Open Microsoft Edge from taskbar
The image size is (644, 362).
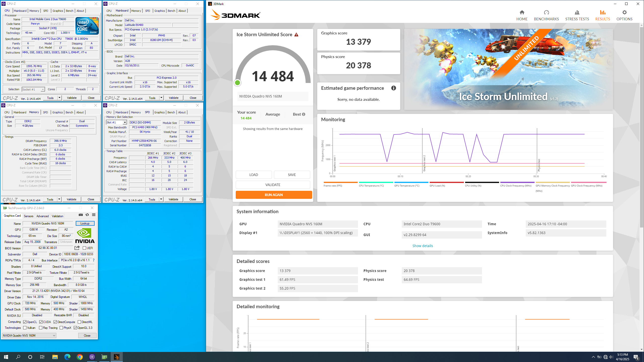coord(67,357)
